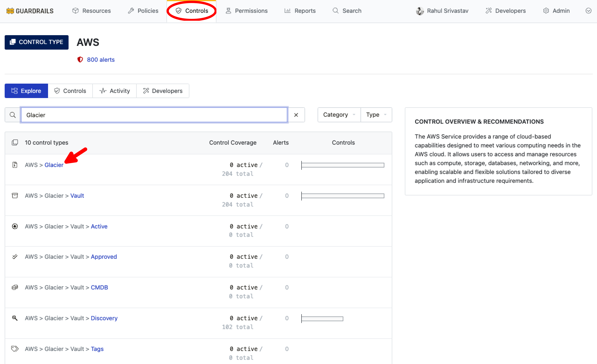
Task: Switch to the Activity tab
Action: [115, 91]
